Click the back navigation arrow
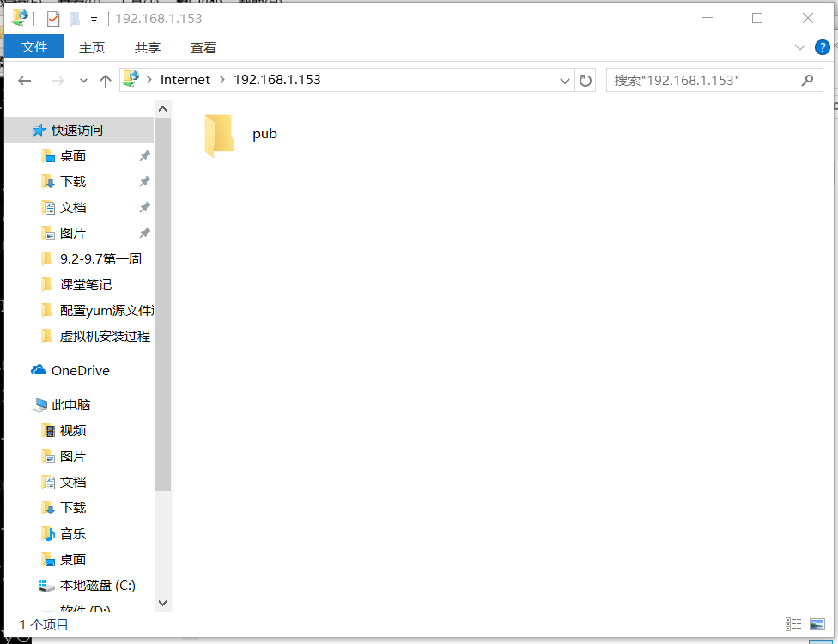 pos(25,81)
